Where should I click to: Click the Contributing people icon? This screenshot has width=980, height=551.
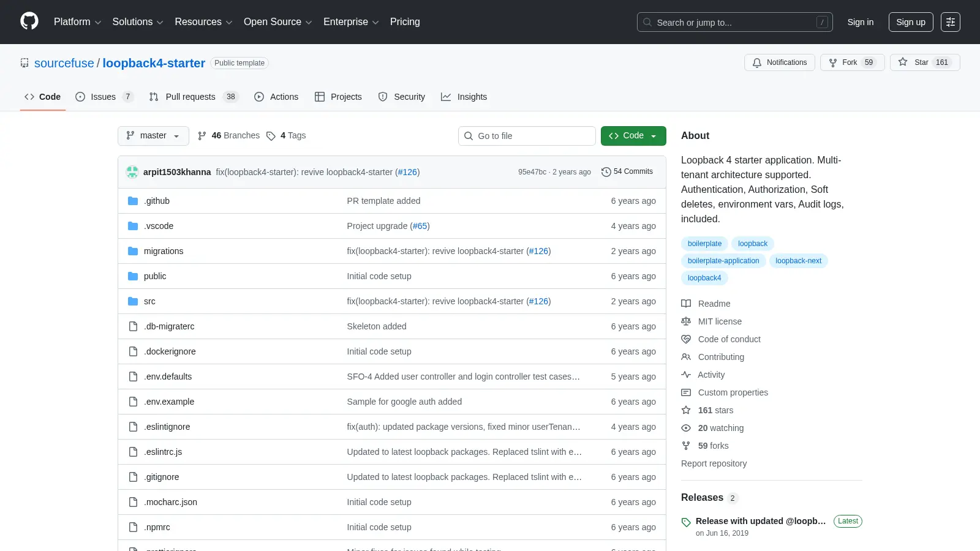(686, 357)
